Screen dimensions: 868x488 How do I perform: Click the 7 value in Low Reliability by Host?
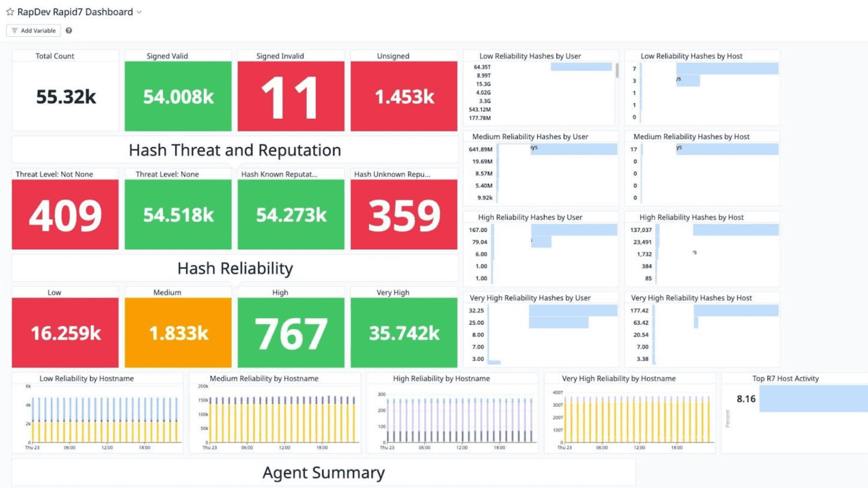tap(634, 69)
